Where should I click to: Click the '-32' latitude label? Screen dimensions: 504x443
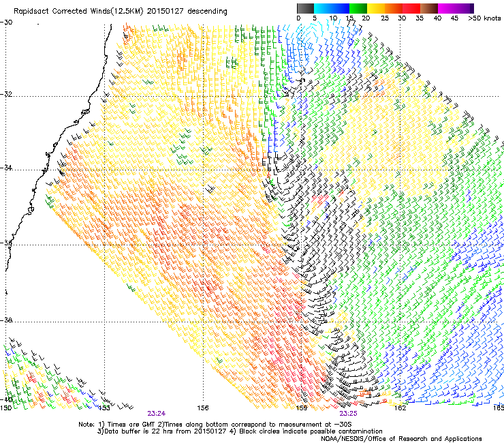pos(6,94)
